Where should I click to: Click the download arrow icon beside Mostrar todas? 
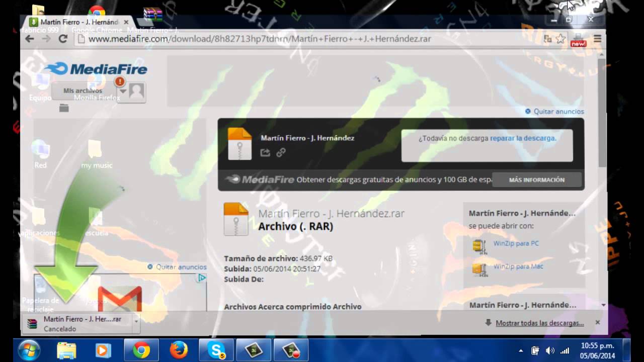pos(488,322)
